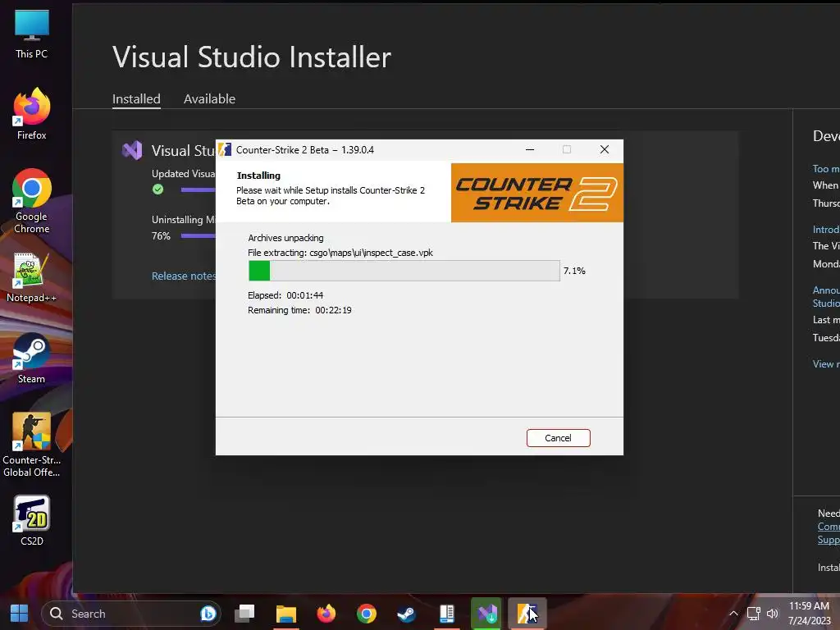Open Bing chat icon in search box
Screen dimensions: 840x630
[x=208, y=614]
